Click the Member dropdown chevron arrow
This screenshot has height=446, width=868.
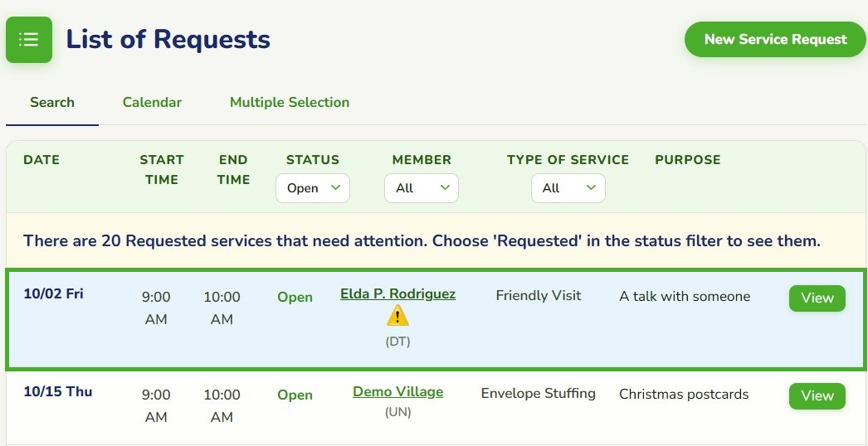coord(445,187)
